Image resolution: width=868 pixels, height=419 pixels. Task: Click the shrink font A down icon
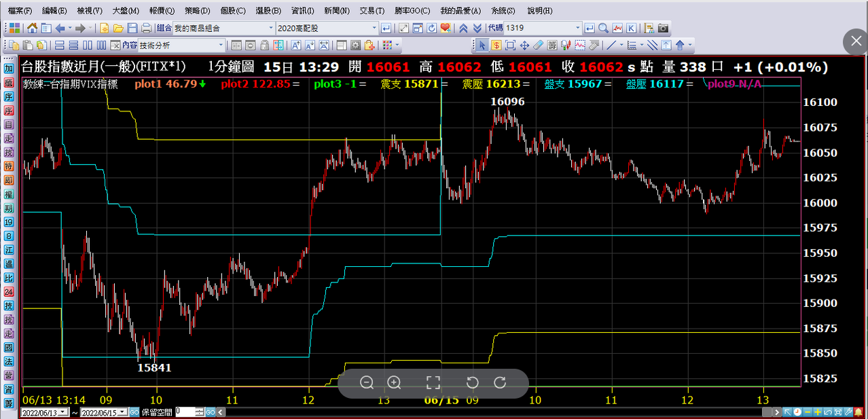(x=309, y=45)
